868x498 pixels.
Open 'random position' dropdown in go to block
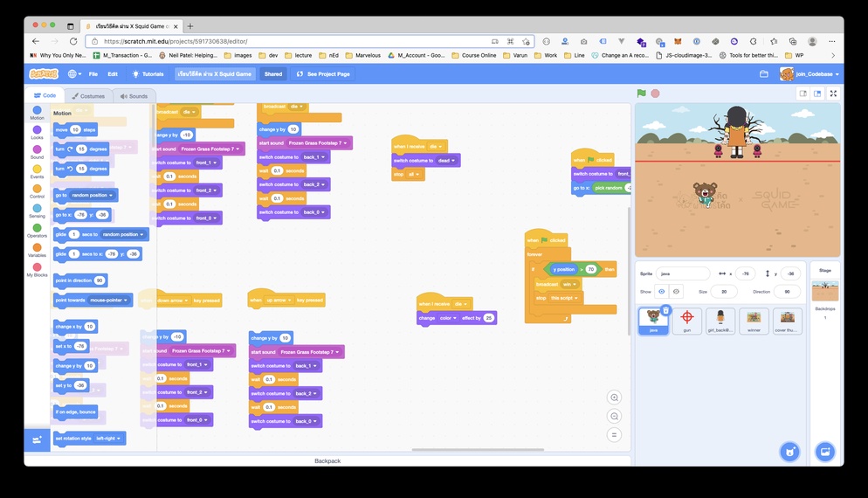point(92,195)
